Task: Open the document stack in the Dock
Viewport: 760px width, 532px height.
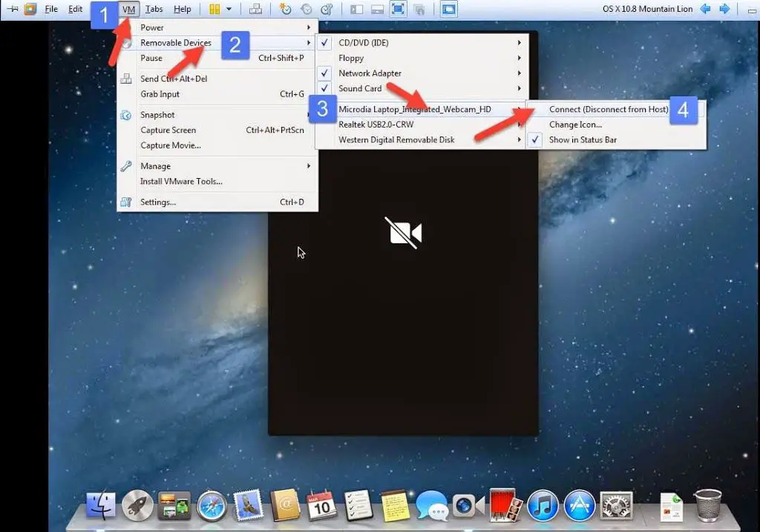Action: (672, 507)
